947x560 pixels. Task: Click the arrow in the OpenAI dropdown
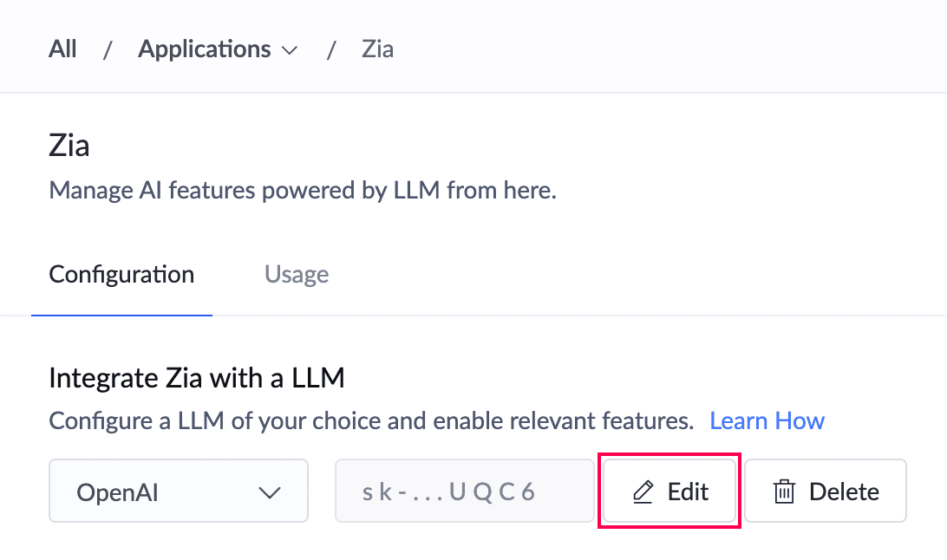coord(270,492)
